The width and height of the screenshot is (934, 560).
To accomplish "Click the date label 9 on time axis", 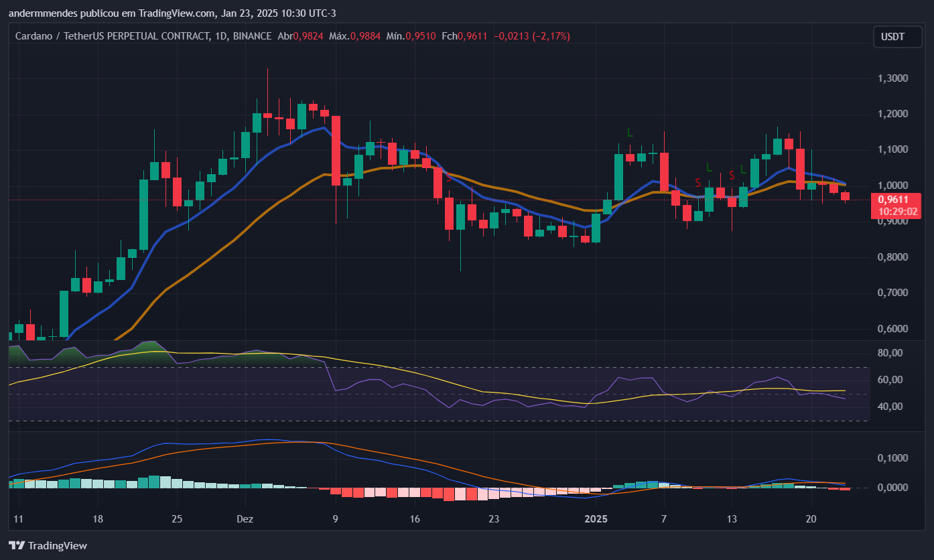I will [335, 518].
